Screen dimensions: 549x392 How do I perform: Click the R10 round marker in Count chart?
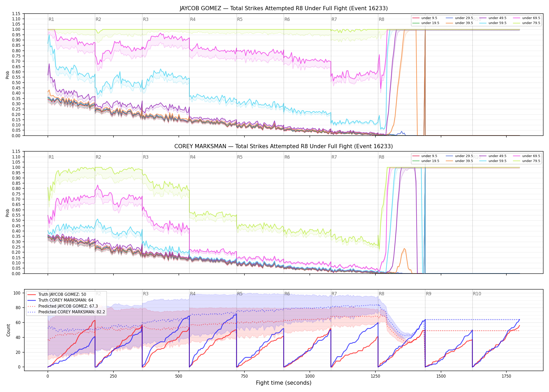pyautogui.click(x=477, y=294)
